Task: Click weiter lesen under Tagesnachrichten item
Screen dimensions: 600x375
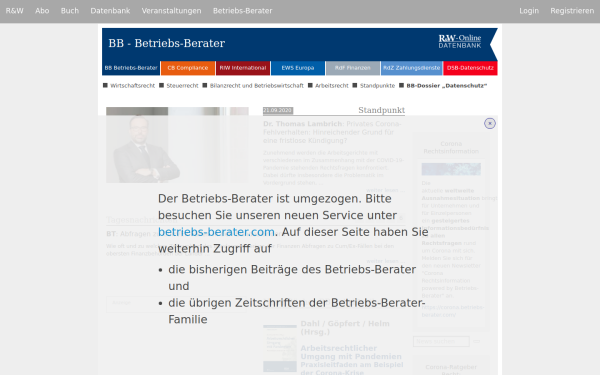Action: (x=385, y=261)
